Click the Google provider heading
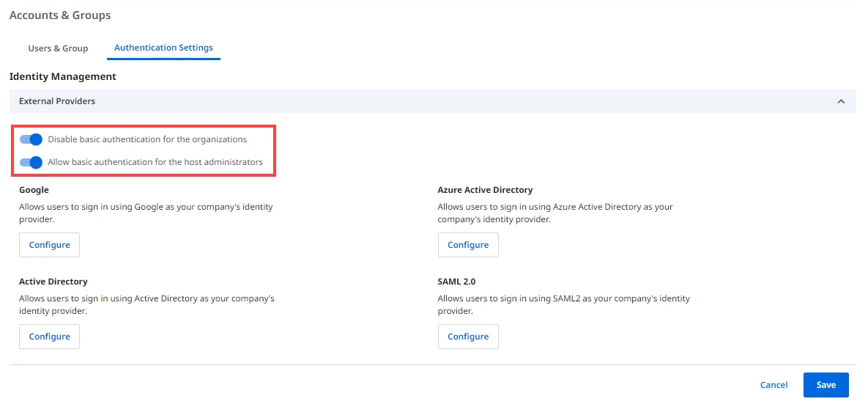868x407 pixels. [x=34, y=190]
